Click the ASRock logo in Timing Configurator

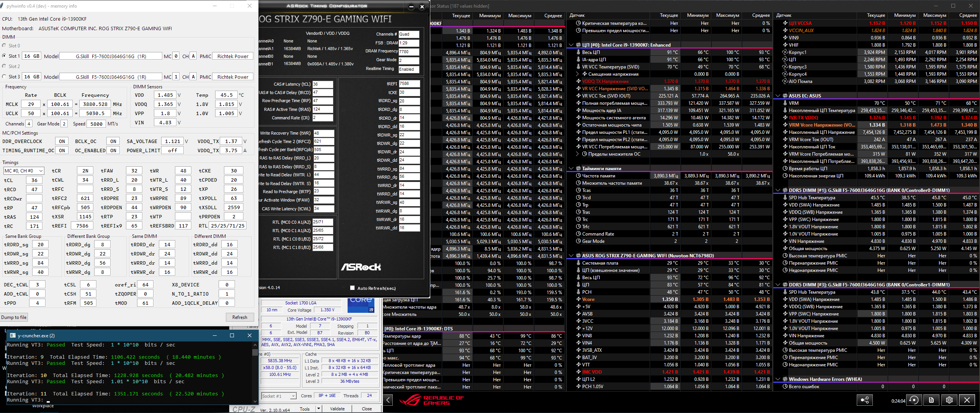[361, 267]
